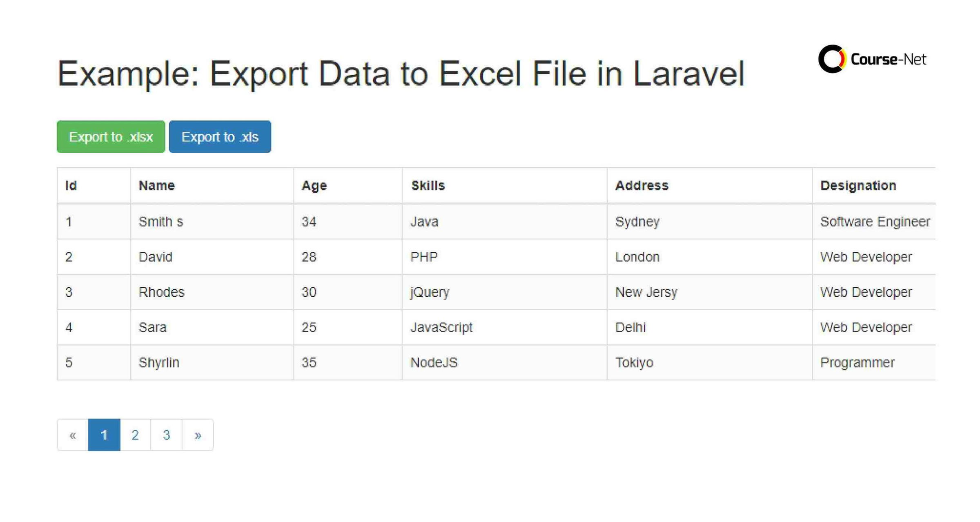The image size is (980, 522).
Task: Click the Age column header
Action: (x=314, y=185)
